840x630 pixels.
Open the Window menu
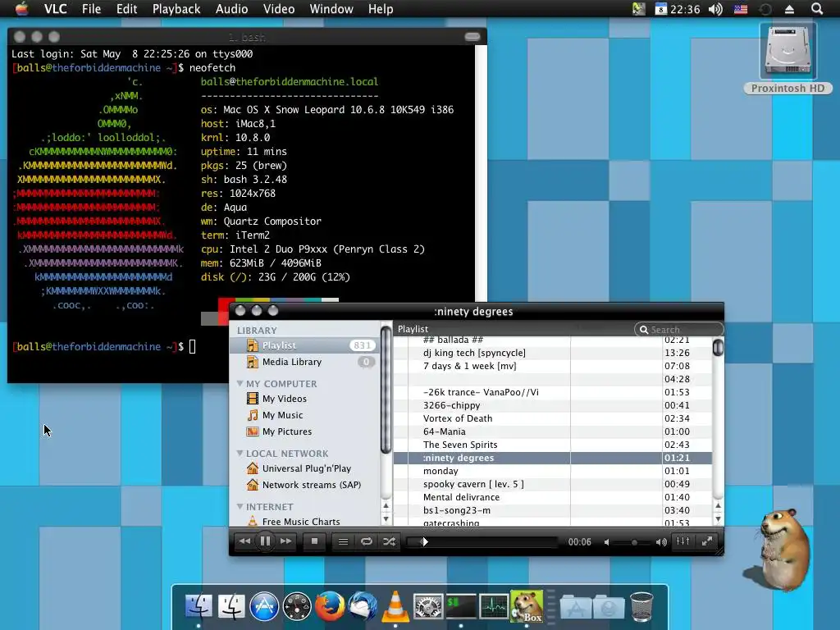[x=331, y=9]
